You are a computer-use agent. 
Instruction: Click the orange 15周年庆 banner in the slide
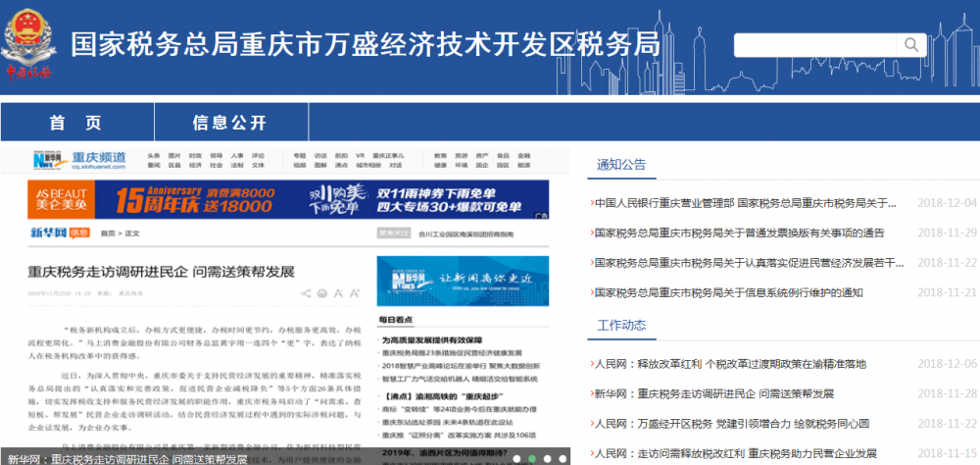click(196, 200)
